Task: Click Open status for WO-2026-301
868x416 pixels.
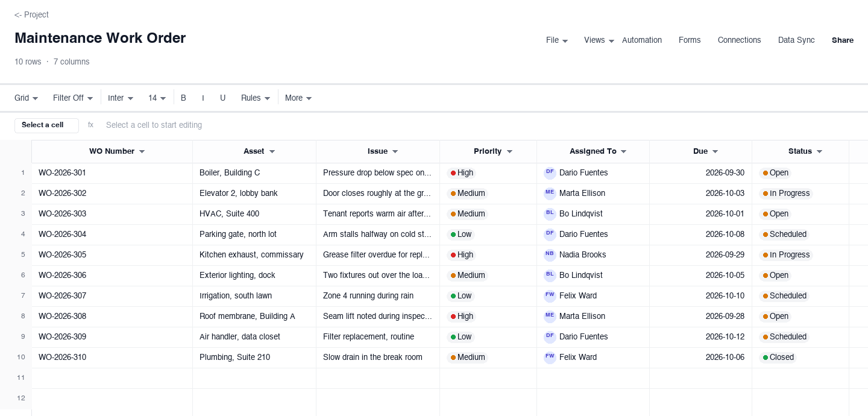Action: tap(775, 173)
